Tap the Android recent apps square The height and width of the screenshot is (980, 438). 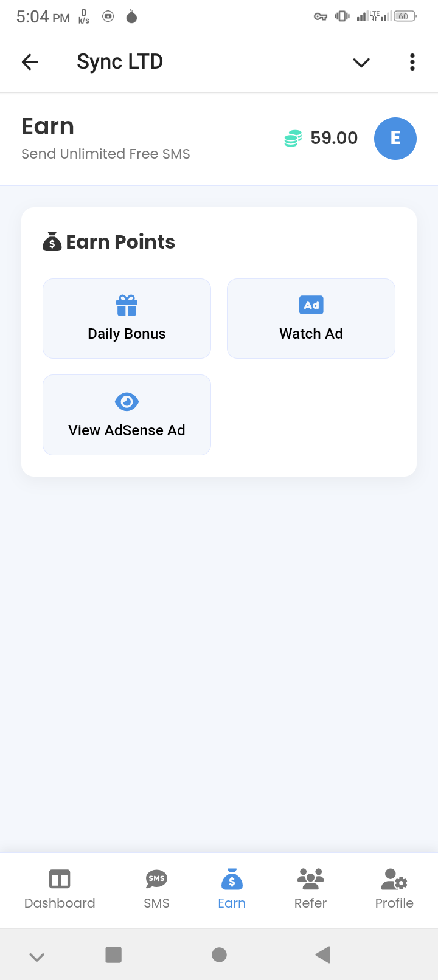[113, 954]
